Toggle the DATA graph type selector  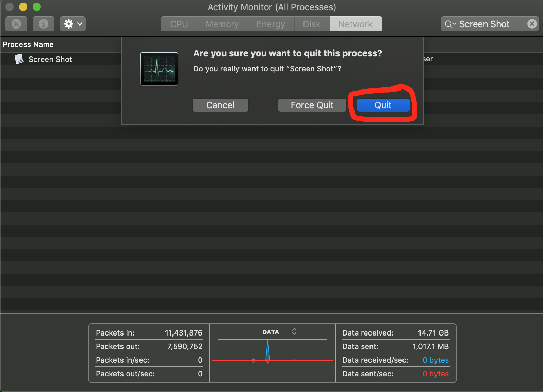pos(294,331)
